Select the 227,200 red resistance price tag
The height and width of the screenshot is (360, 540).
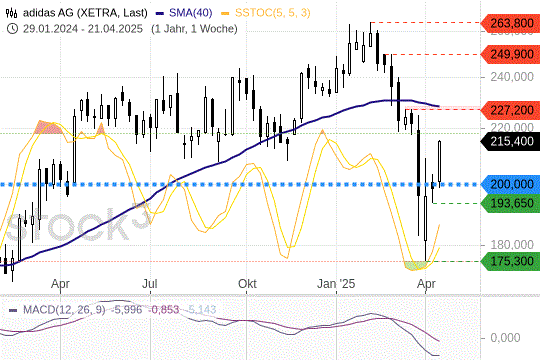coord(510,110)
